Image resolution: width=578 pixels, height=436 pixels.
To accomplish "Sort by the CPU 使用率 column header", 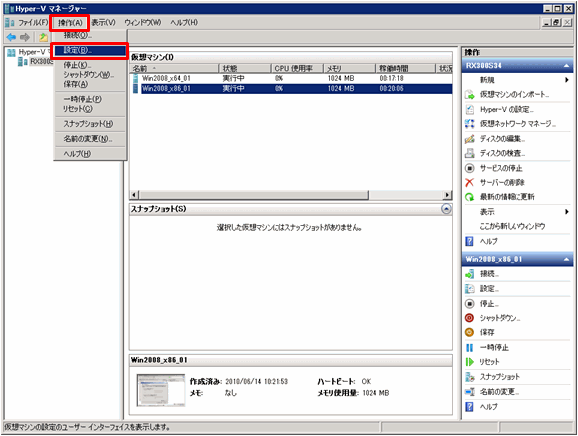I will 297,69.
